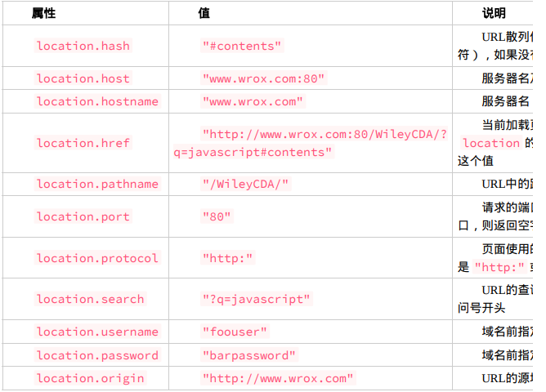The image size is (546, 392).
Task: Select the "foouser" value
Action: point(235,332)
